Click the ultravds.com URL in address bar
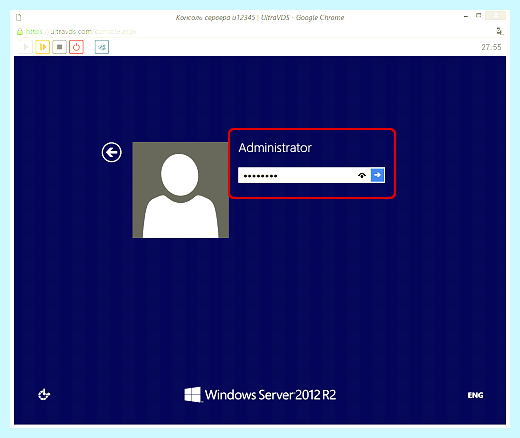 [x=81, y=32]
